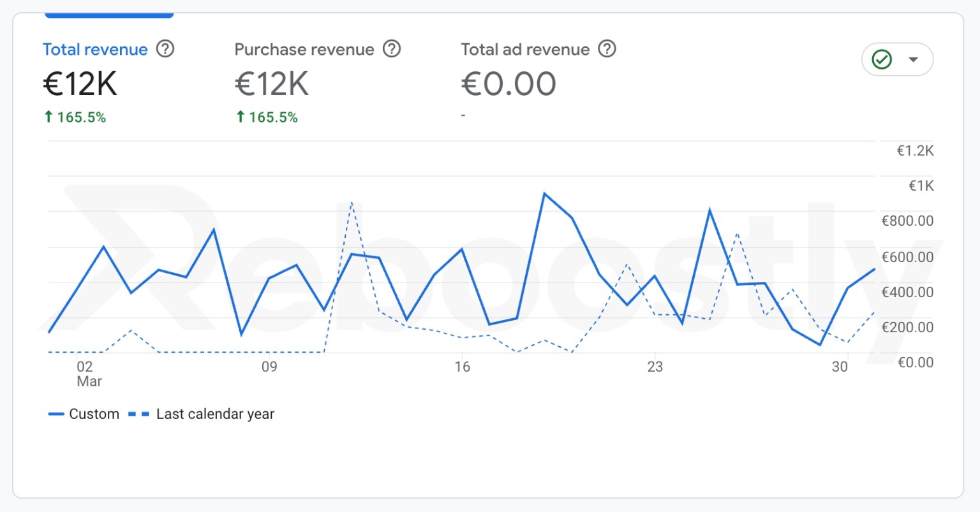The image size is (980, 512).
Task: Click the green upward arrow under Total revenue
Action: tap(48, 117)
